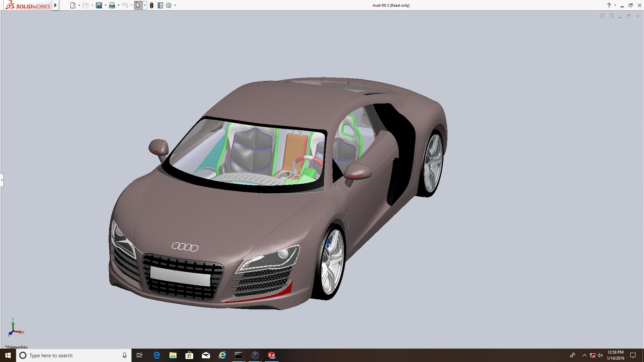Expand the right panel arrow in viewport
Image resolution: width=644 pixels, height=362 pixels.
611,16
